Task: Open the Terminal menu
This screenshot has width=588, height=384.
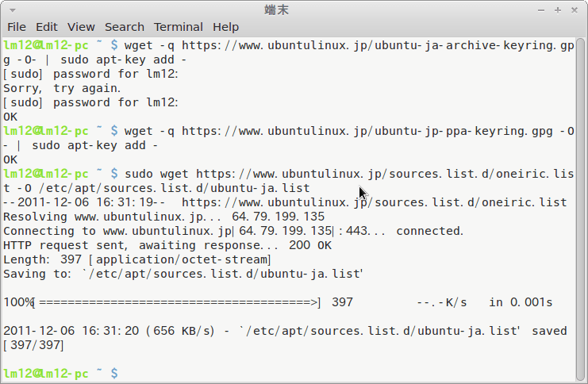Action: (x=178, y=27)
